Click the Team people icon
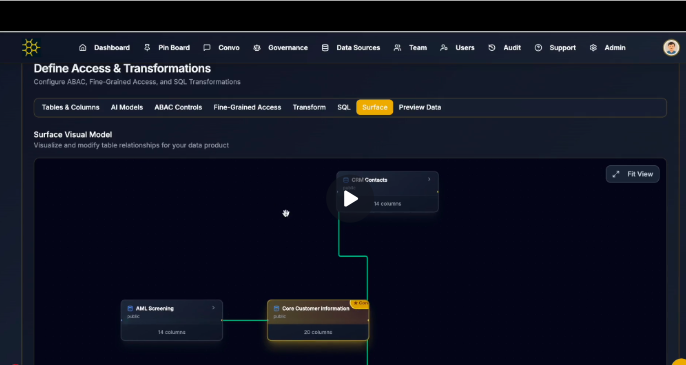Image resolution: width=686 pixels, height=365 pixels. point(397,48)
